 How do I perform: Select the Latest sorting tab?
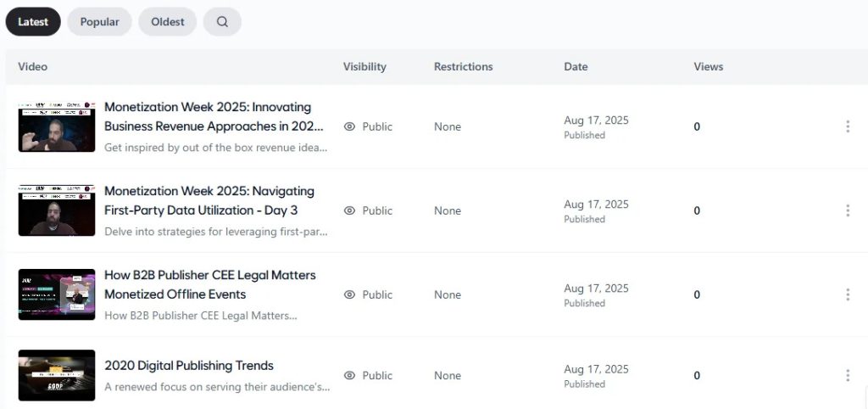tap(33, 22)
